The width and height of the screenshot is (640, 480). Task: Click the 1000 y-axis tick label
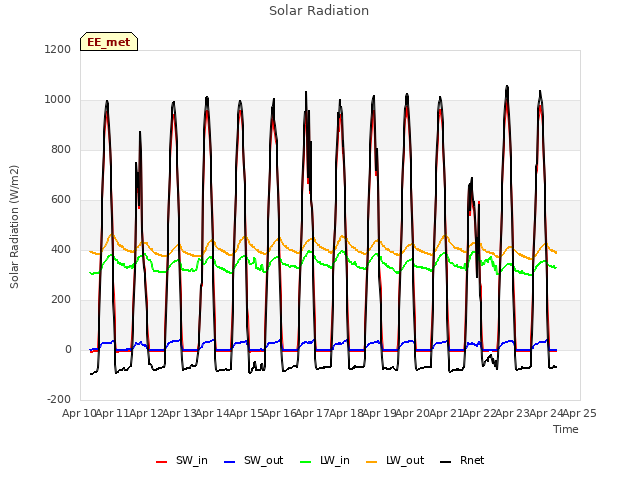[x=58, y=100]
